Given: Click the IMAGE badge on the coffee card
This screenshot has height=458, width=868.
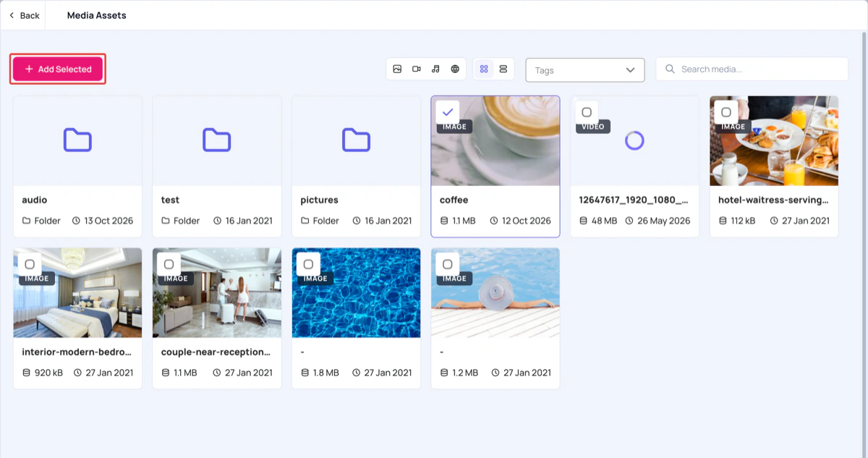Looking at the screenshot, I should click(454, 127).
